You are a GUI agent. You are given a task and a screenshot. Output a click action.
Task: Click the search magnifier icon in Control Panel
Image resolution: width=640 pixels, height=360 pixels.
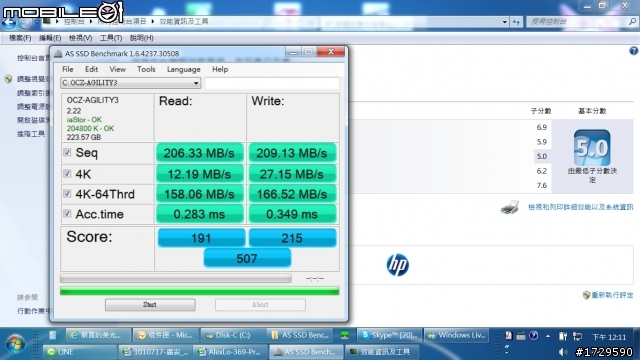pyautogui.click(x=632, y=22)
